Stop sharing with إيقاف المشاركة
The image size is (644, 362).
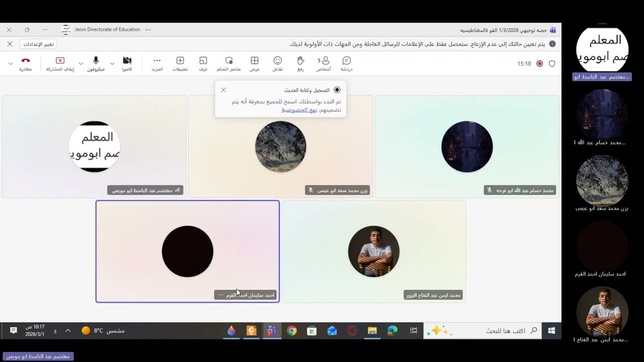coord(60,64)
